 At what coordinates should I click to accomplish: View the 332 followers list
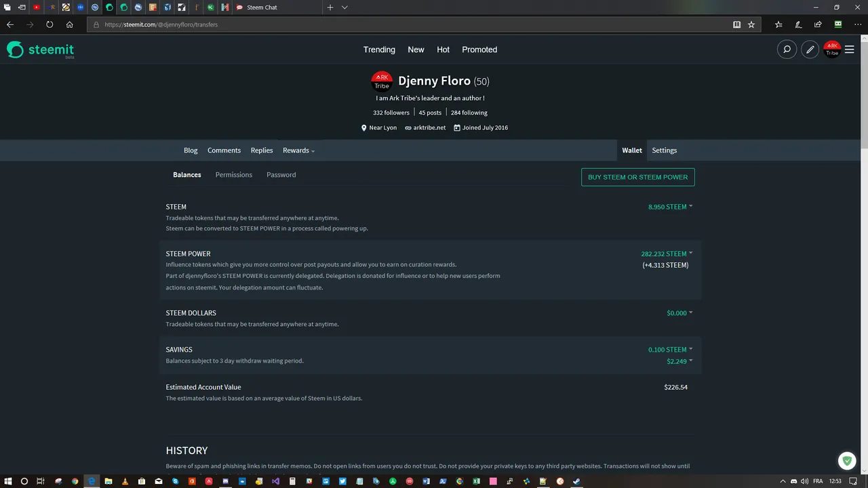(x=391, y=113)
